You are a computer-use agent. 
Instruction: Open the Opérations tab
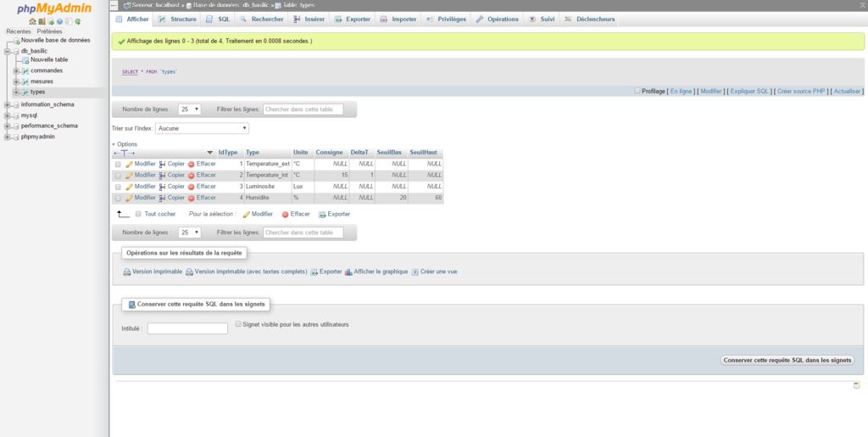point(497,19)
